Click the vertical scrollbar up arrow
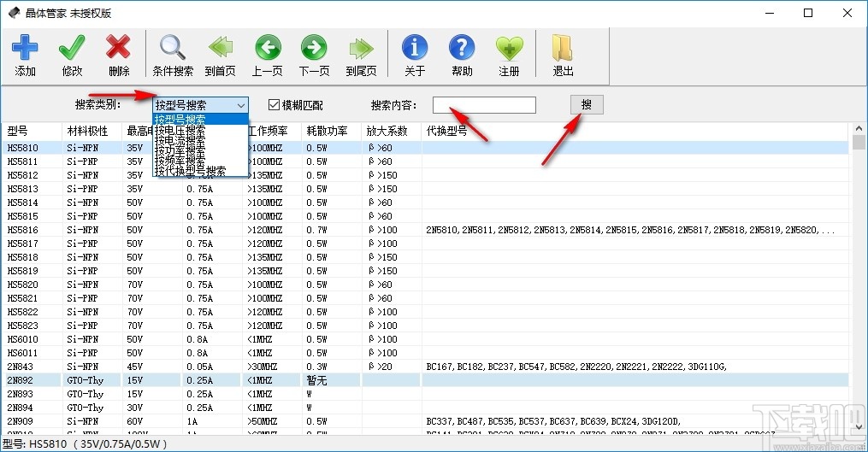This screenshot has width=868, height=452. pos(859,128)
